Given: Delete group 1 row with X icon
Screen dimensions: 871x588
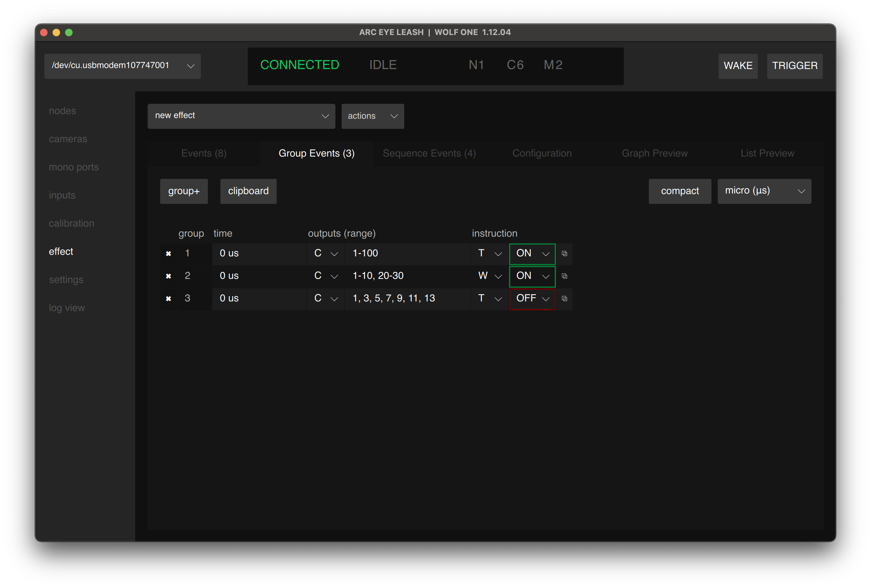Looking at the screenshot, I should (168, 254).
